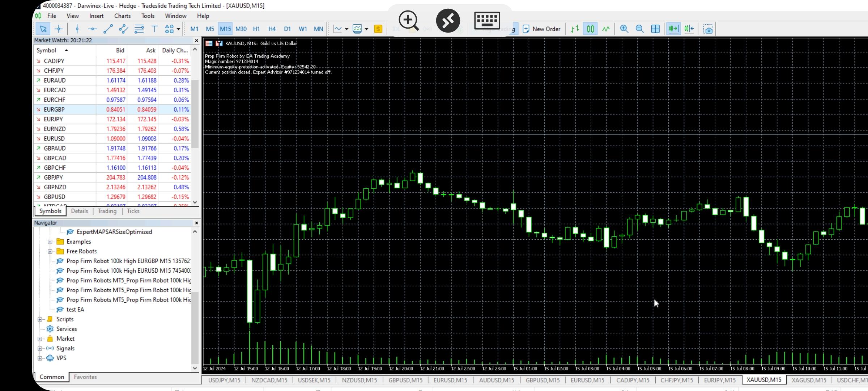Open the templates dropdown arrow
The width and height of the screenshot is (868, 391).
click(x=366, y=29)
